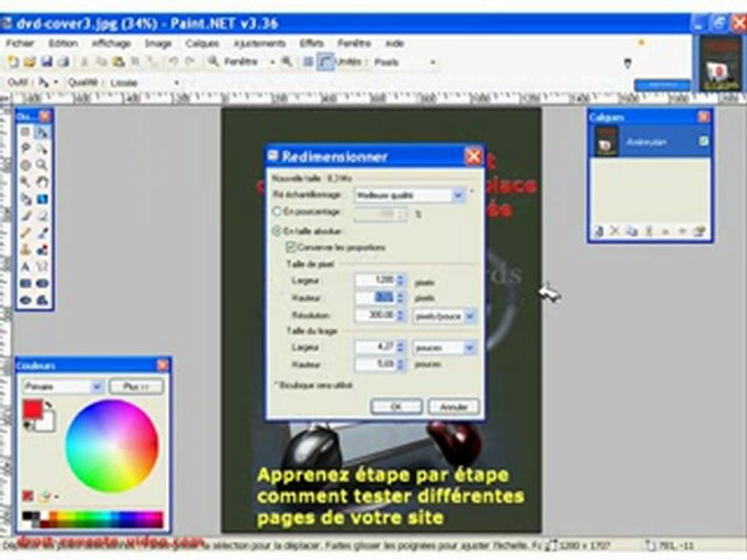
Task: Toggle pixel grid display in toolbar
Action: coord(309,62)
